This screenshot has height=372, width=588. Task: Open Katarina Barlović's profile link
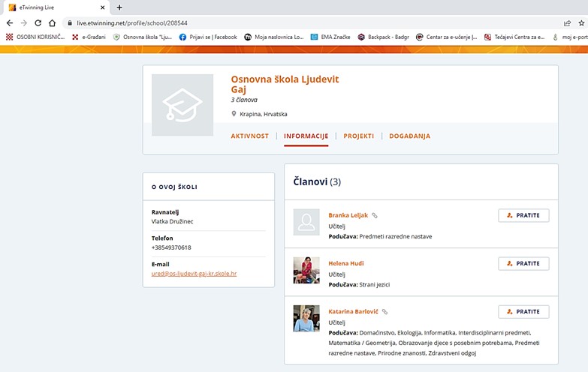click(x=353, y=311)
